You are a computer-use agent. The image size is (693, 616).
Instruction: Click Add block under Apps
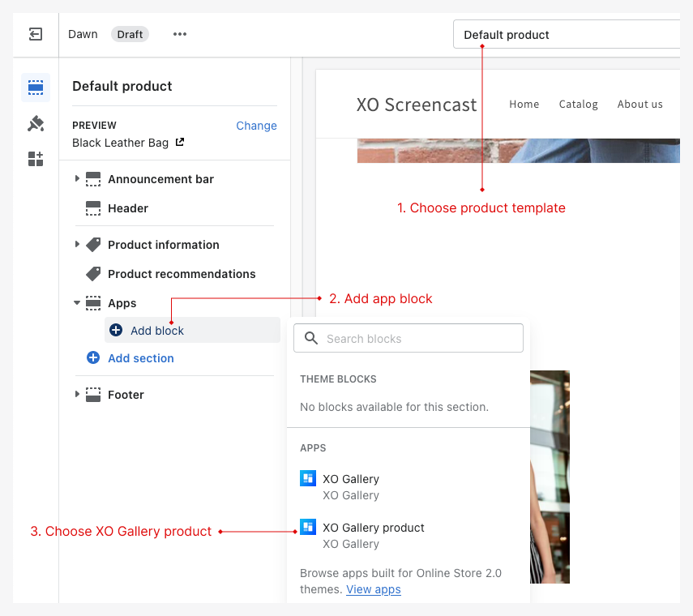156,331
